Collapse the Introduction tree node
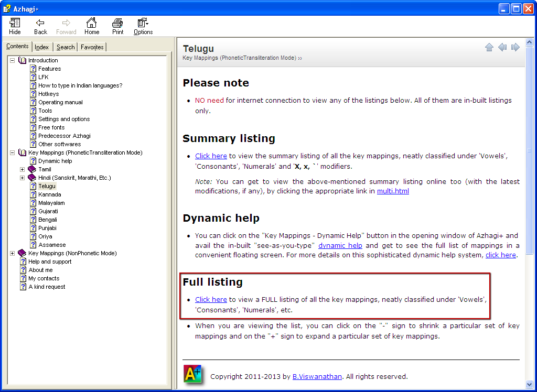The height and width of the screenshot is (392, 537). pyautogui.click(x=12, y=60)
